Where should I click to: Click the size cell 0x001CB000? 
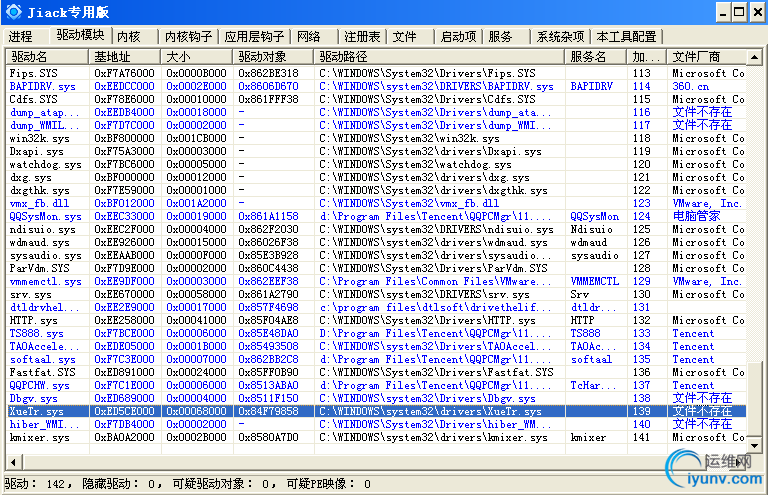pos(196,139)
